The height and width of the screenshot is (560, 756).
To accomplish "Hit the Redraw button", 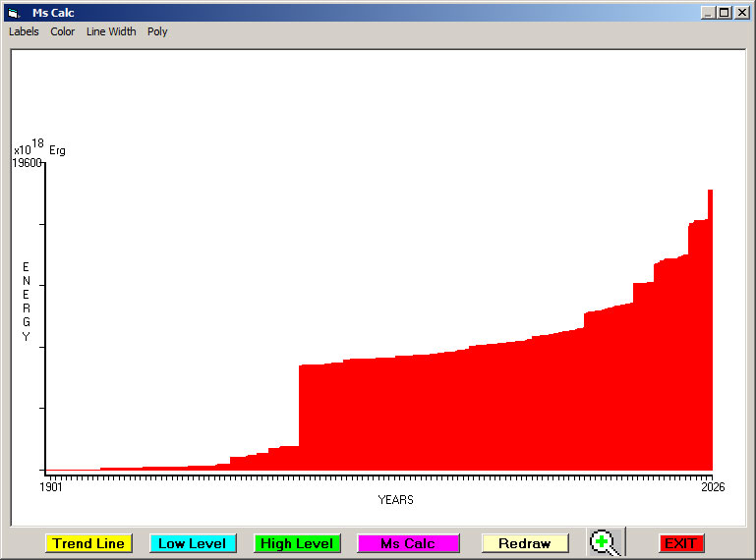I will point(525,543).
